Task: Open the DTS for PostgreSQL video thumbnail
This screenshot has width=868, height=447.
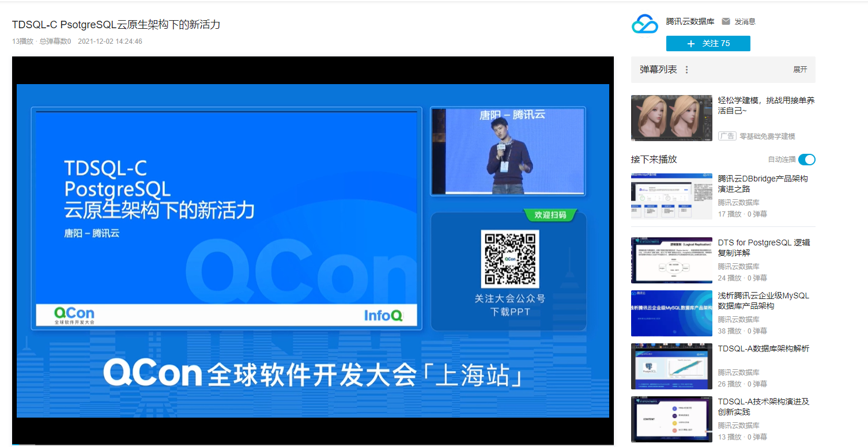Action: (x=671, y=260)
